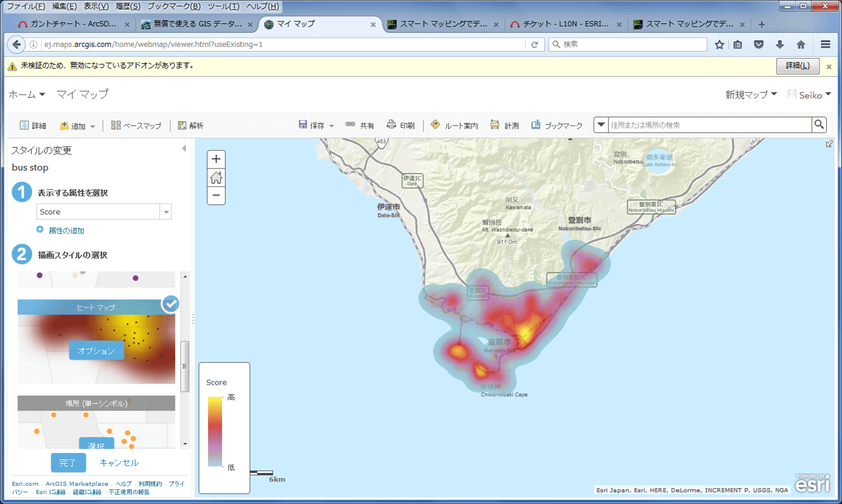842x504 pixels.
Task: Open the ブックマーク(B) browser menu
Action: coord(173,6)
